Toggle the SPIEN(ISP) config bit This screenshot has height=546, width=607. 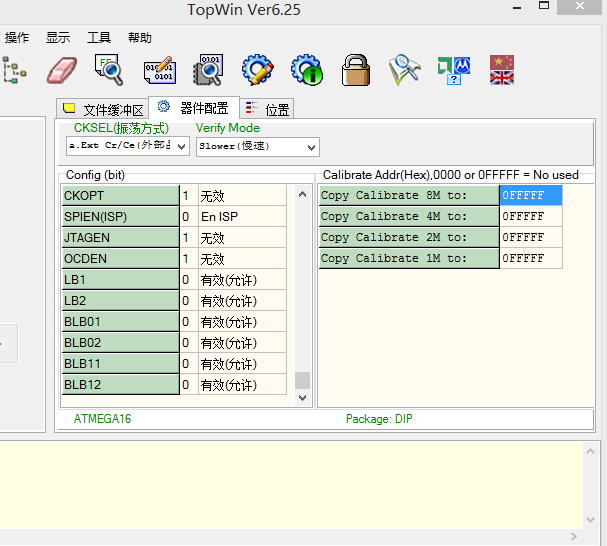(x=120, y=217)
